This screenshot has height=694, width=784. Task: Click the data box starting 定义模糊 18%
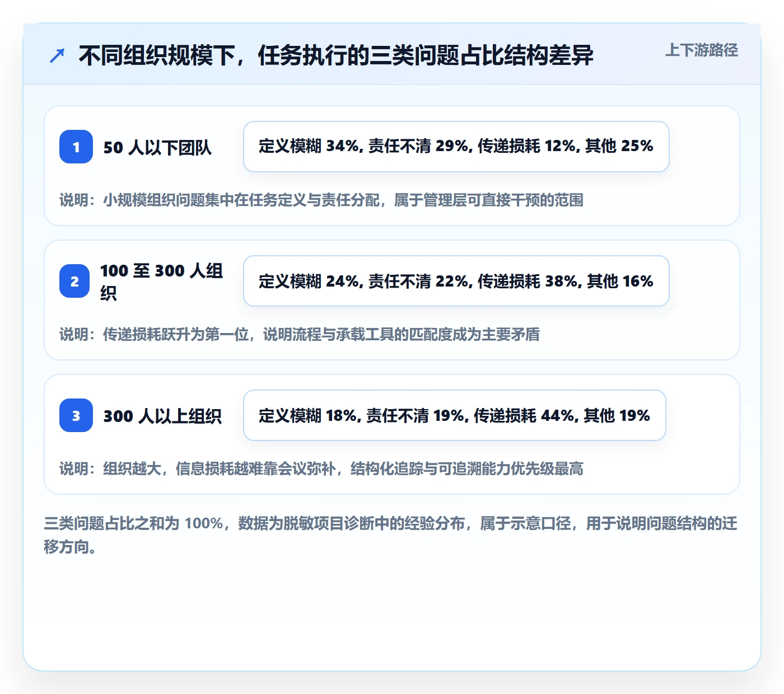point(455,415)
